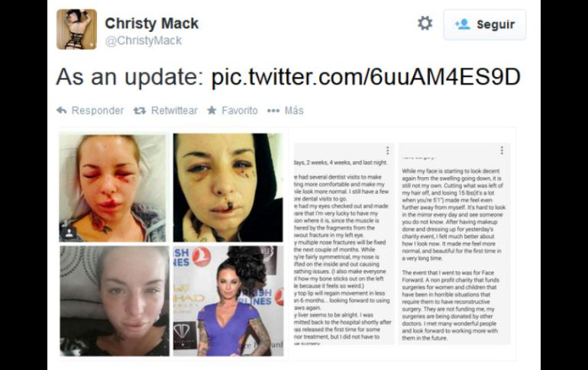Click the Responder reply arrow icon
The image size is (588, 370).
point(62,111)
